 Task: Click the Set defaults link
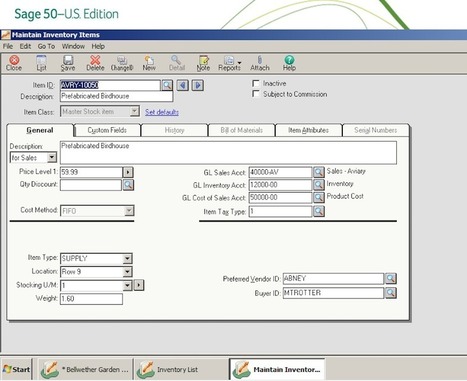point(162,112)
